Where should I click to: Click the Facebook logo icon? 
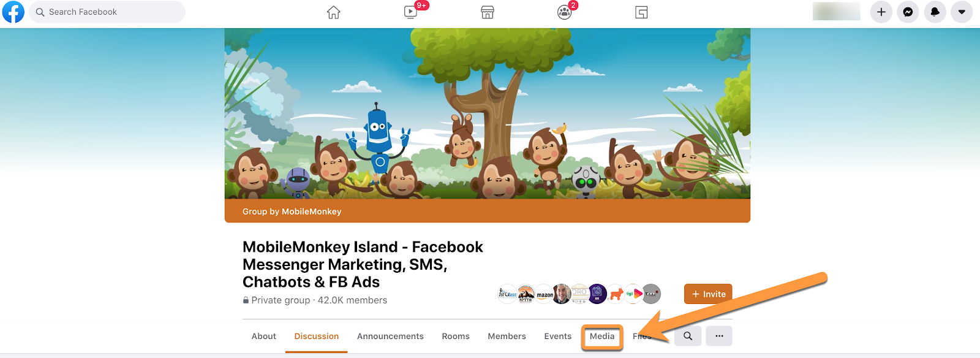[13, 12]
